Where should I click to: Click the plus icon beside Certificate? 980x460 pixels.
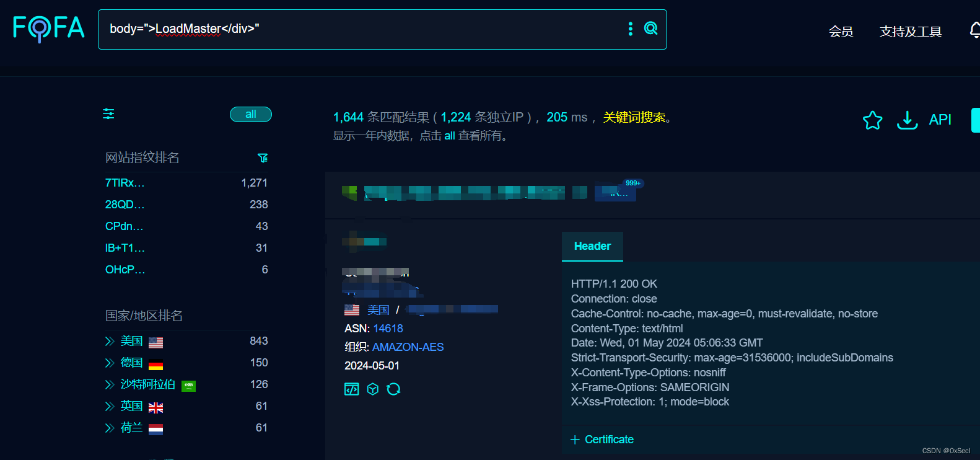point(575,440)
